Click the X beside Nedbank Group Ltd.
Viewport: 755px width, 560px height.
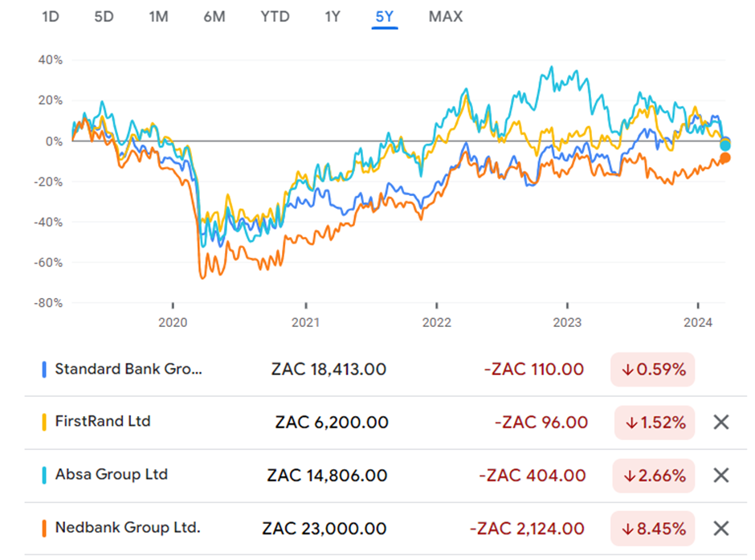click(720, 529)
